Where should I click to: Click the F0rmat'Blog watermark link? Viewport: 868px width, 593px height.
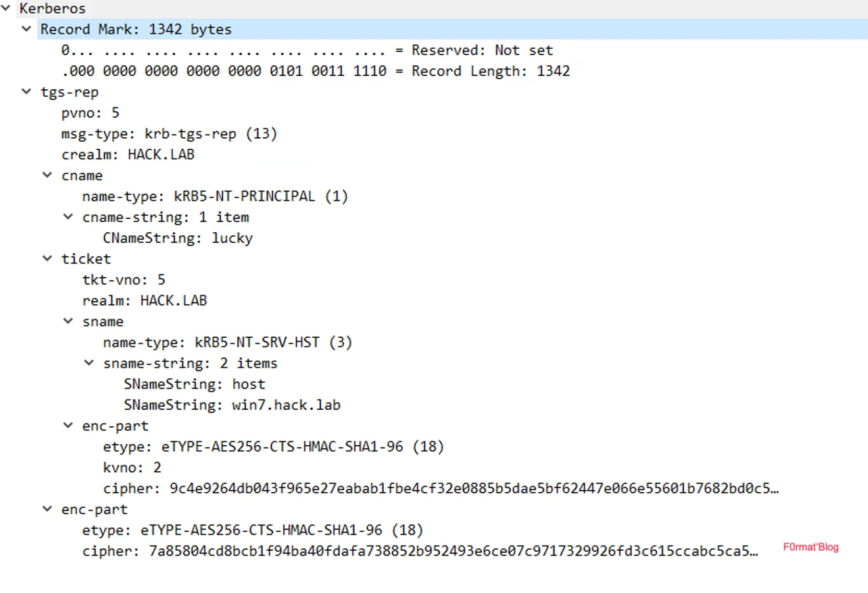811,547
